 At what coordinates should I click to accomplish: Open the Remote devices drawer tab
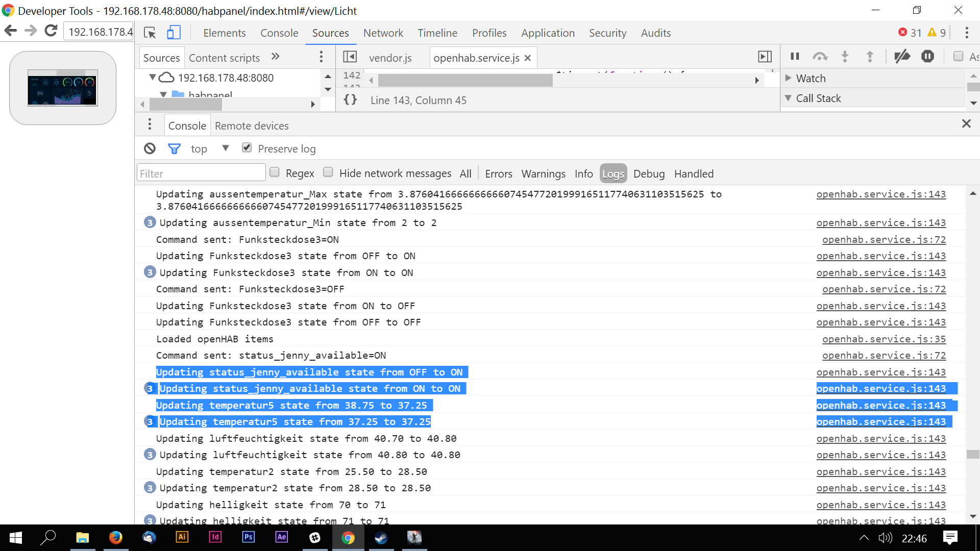252,126
